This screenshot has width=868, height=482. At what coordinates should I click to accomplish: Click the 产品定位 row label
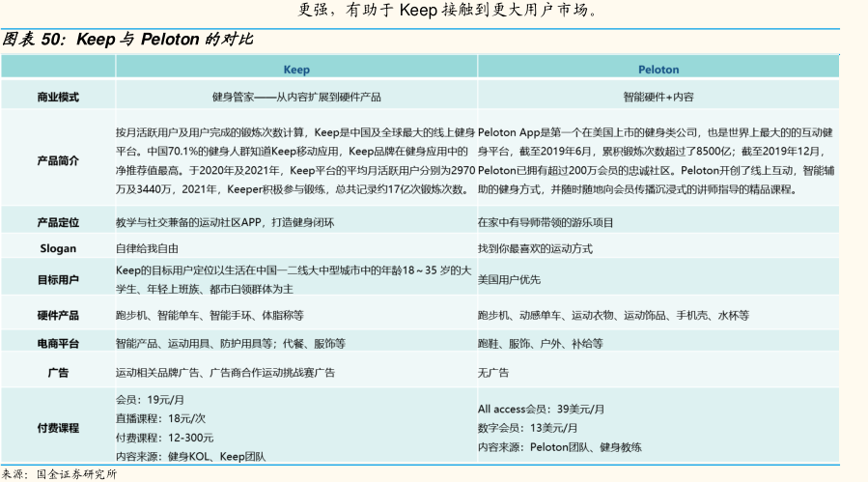click(x=58, y=221)
